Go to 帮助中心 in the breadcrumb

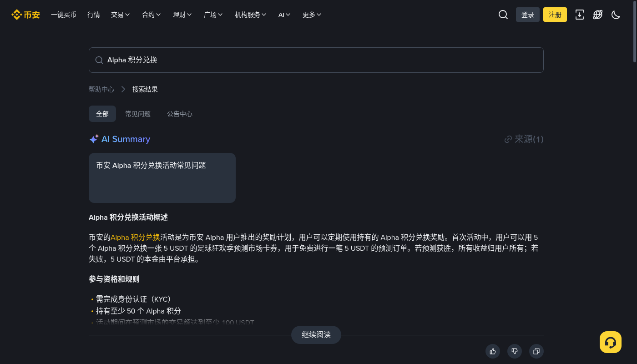101,89
